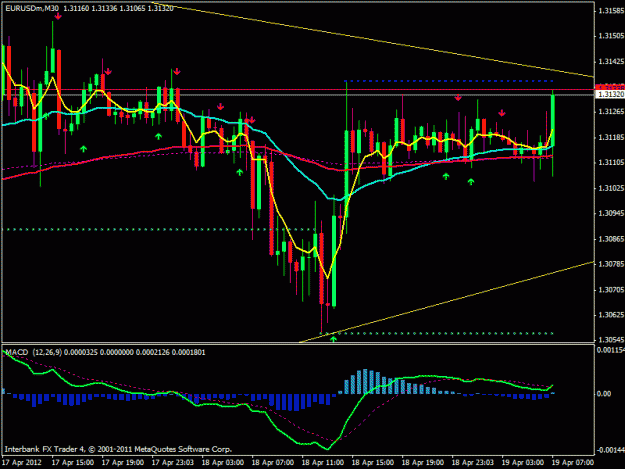This screenshot has height=469, width=625.
Task: Click the 1.30865 price axis label
Action: (x=611, y=239)
